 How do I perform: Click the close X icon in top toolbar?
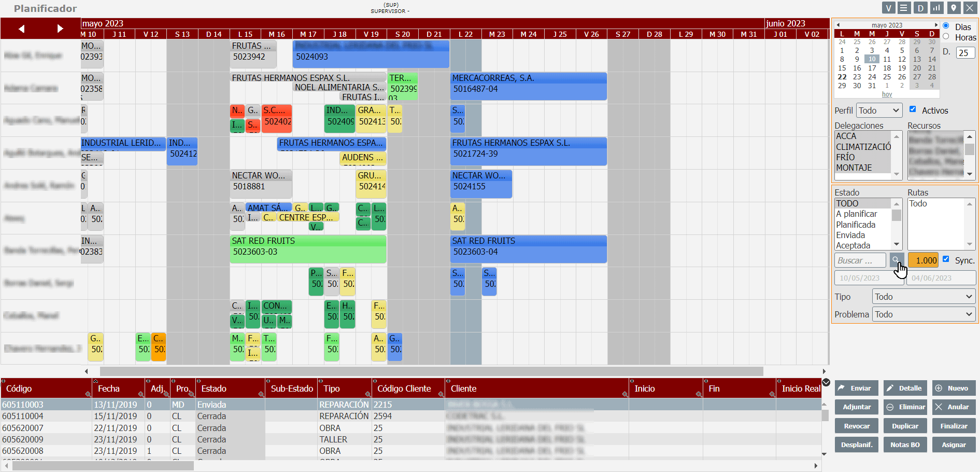(x=969, y=8)
